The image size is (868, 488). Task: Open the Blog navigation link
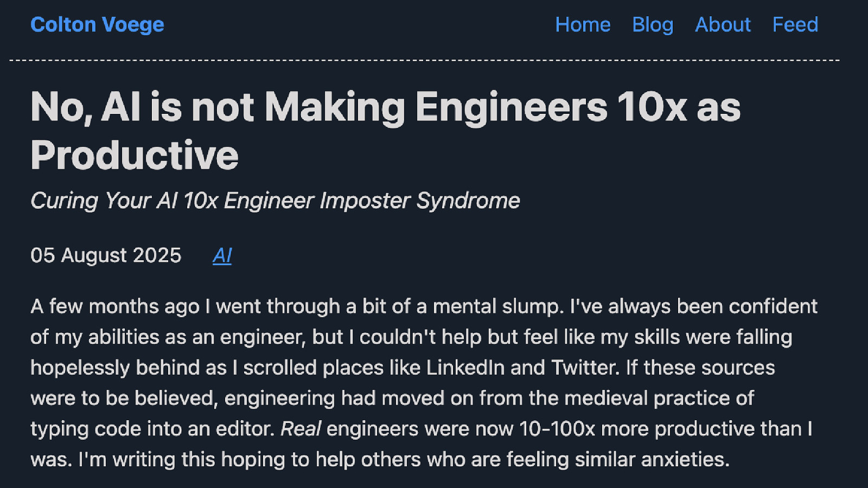653,25
